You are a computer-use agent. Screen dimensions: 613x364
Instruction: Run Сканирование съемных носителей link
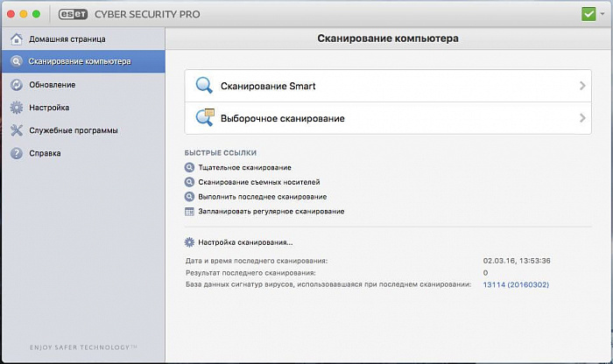point(254,182)
